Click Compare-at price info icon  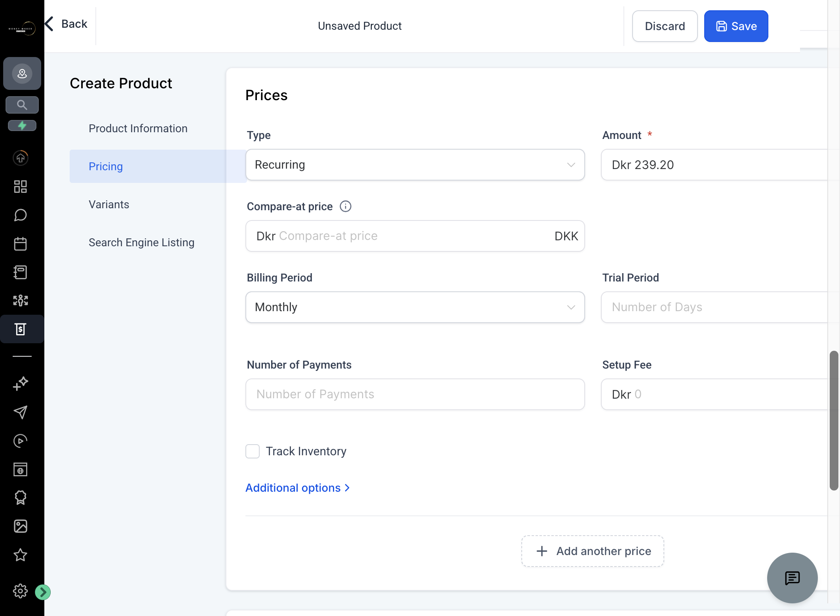[x=345, y=206]
